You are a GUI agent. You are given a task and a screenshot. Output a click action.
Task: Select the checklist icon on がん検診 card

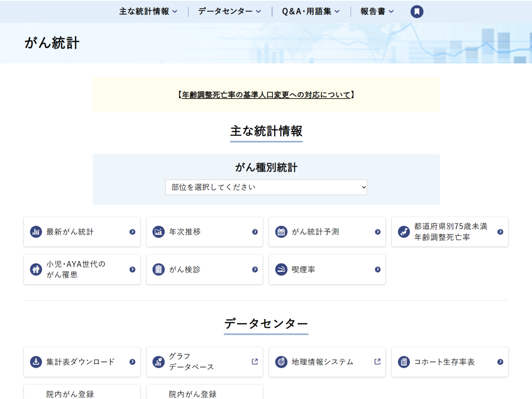point(158,269)
